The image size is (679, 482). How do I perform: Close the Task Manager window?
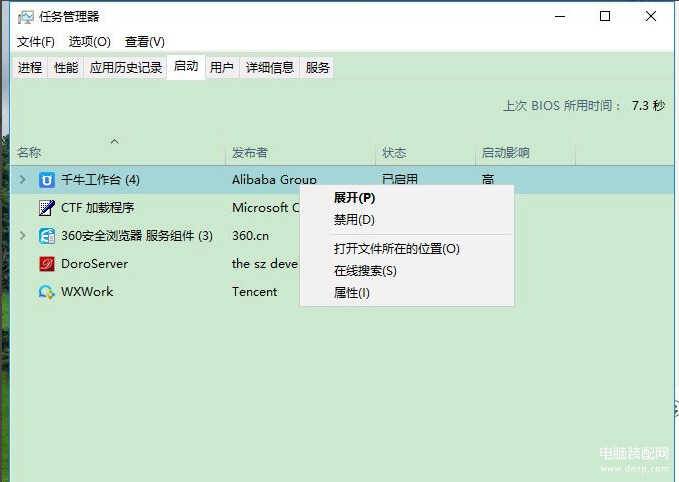coord(650,16)
